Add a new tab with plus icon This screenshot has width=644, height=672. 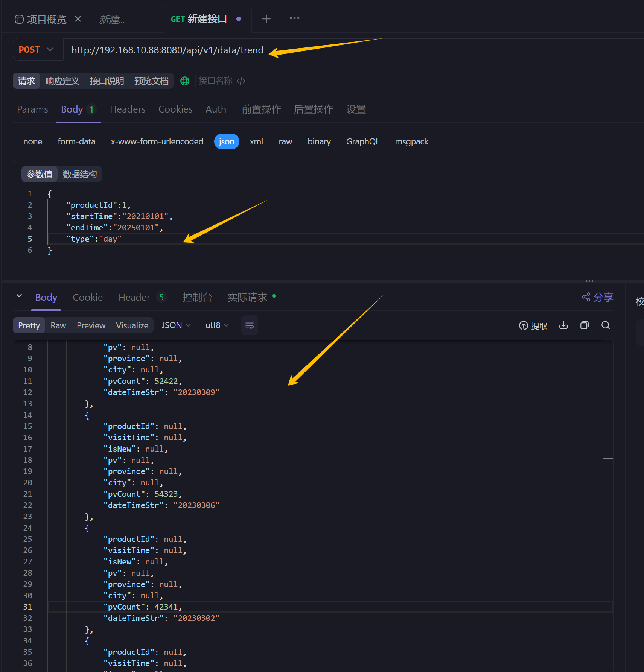tap(266, 19)
